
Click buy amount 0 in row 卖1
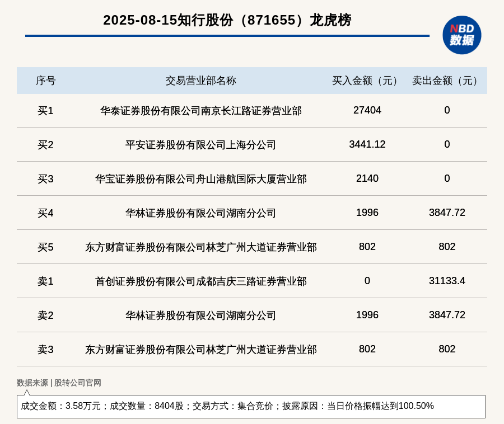(x=367, y=281)
